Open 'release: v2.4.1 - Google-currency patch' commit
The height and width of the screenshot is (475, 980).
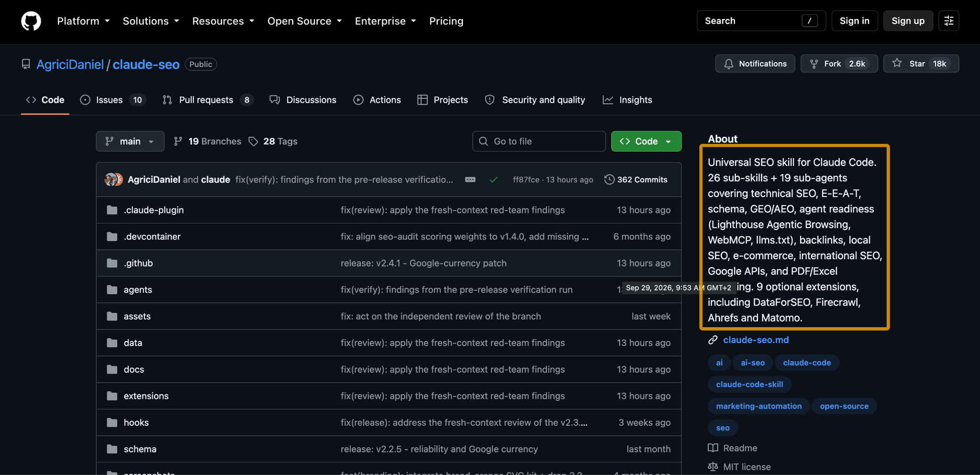tap(423, 264)
